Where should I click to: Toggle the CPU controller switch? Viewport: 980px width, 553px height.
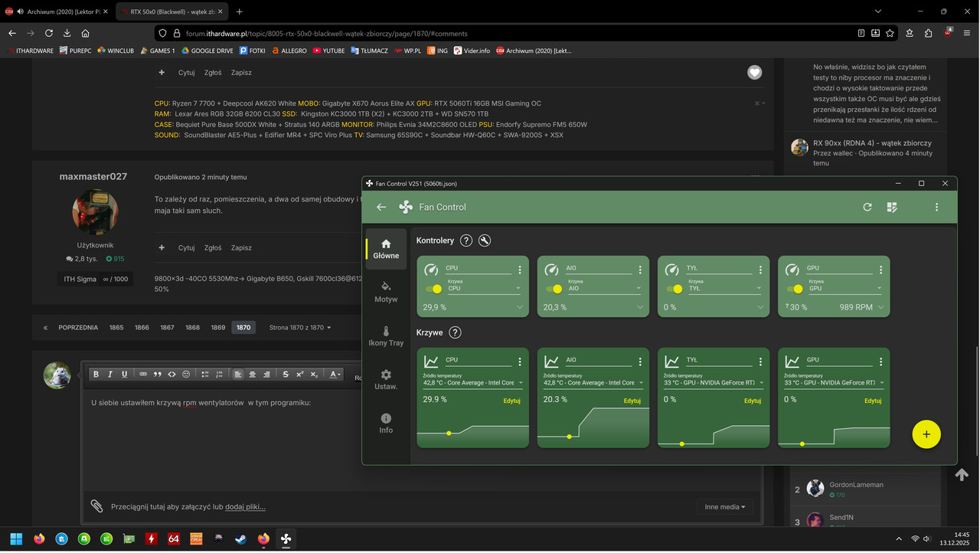point(434,289)
